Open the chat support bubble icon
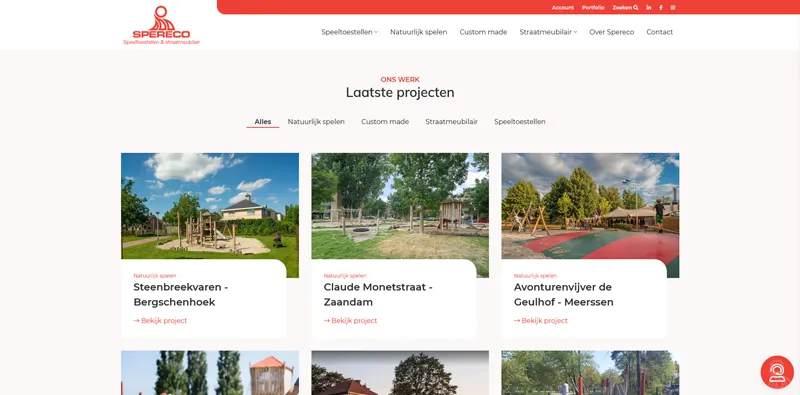The image size is (800, 395). coord(777,372)
